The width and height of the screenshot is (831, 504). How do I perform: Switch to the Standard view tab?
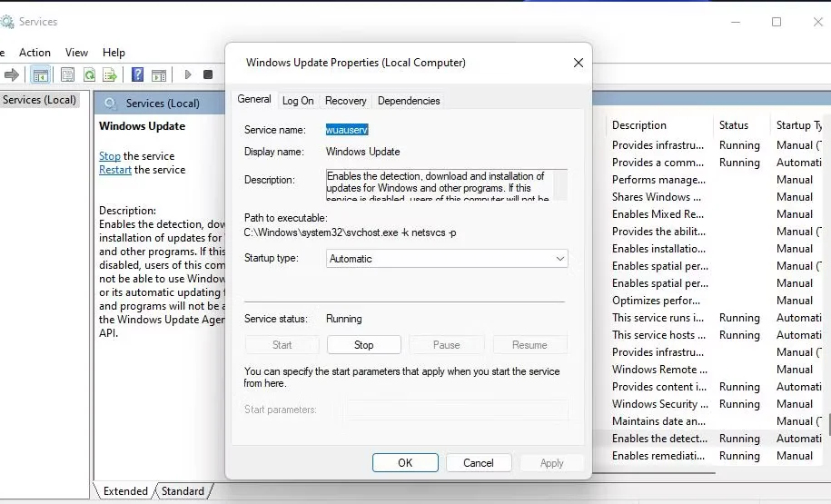[183, 491]
